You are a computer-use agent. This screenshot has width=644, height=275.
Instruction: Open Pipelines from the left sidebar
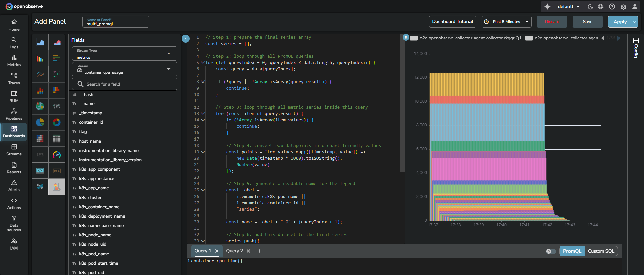pyautogui.click(x=14, y=114)
